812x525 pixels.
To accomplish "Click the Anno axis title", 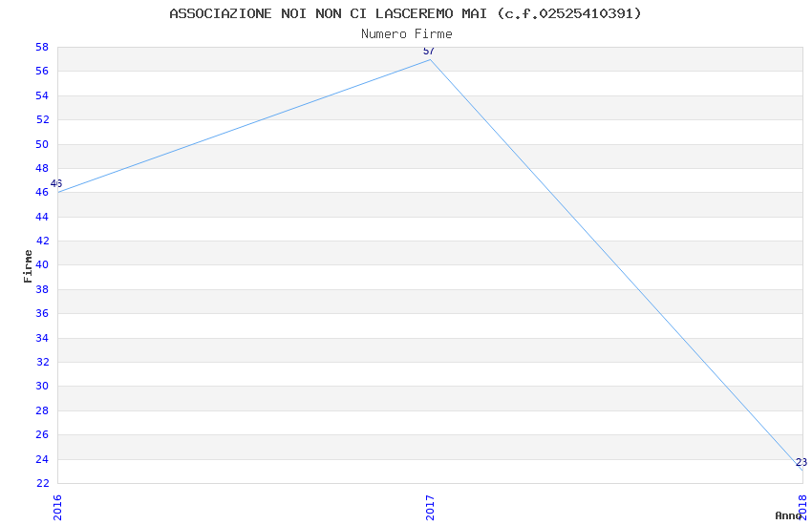I will click(788, 515).
